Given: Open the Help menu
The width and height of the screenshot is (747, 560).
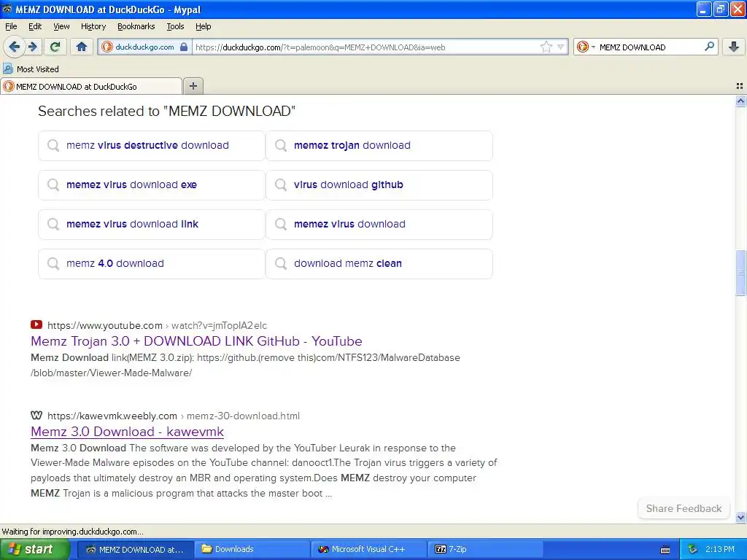Looking at the screenshot, I should (x=204, y=26).
